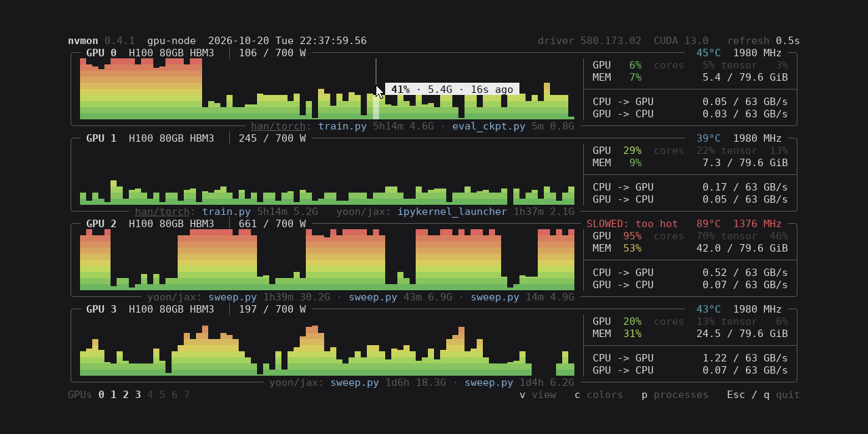
Task: Select the 18.3G sweep.py process on GPU 3
Action: pos(355,382)
